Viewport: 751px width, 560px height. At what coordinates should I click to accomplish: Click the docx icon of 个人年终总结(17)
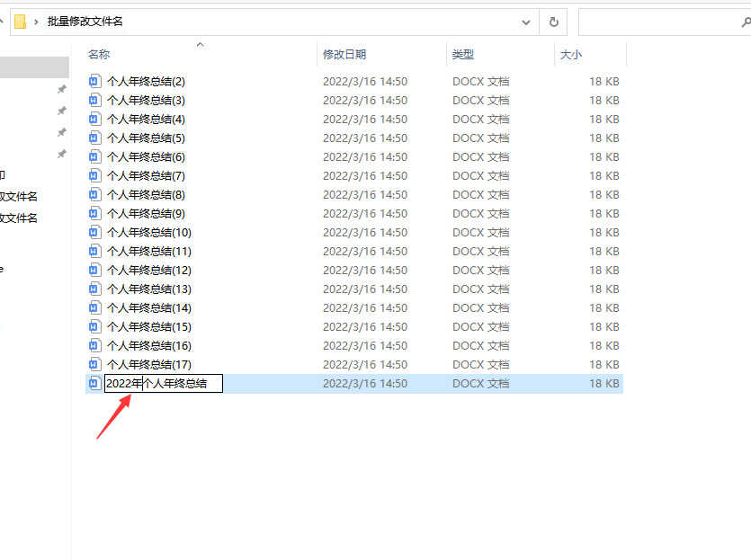coord(94,364)
